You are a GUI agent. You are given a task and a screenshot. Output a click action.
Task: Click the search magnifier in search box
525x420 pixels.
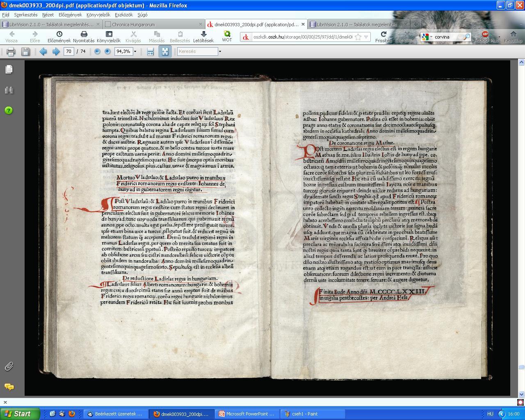pyautogui.click(x=467, y=37)
